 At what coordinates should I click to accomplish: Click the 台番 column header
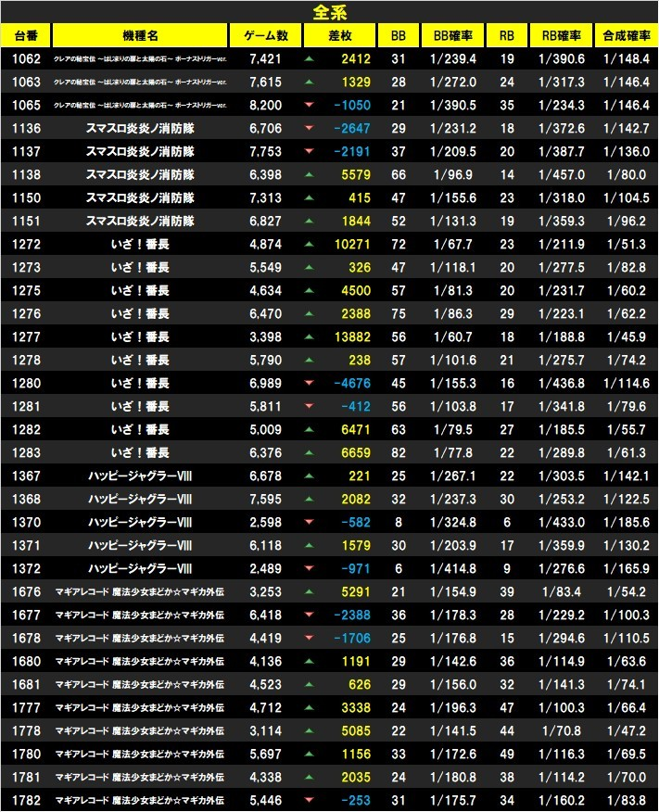click(x=26, y=36)
